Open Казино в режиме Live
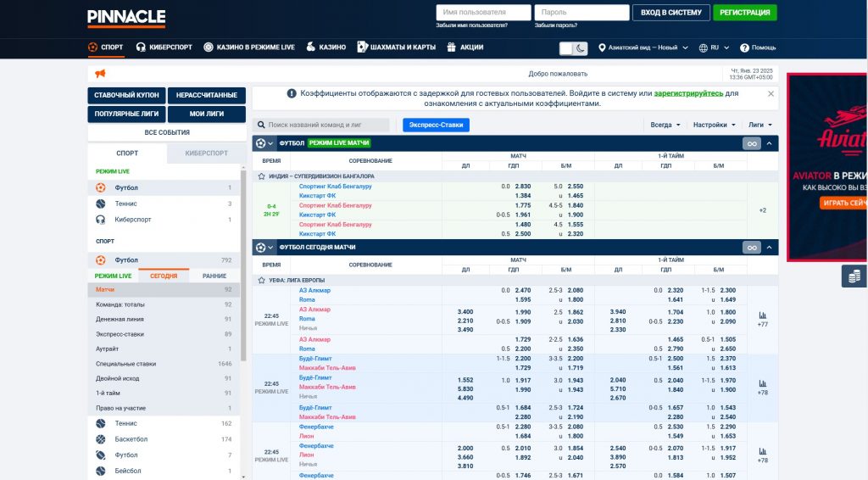 click(x=249, y=47)
